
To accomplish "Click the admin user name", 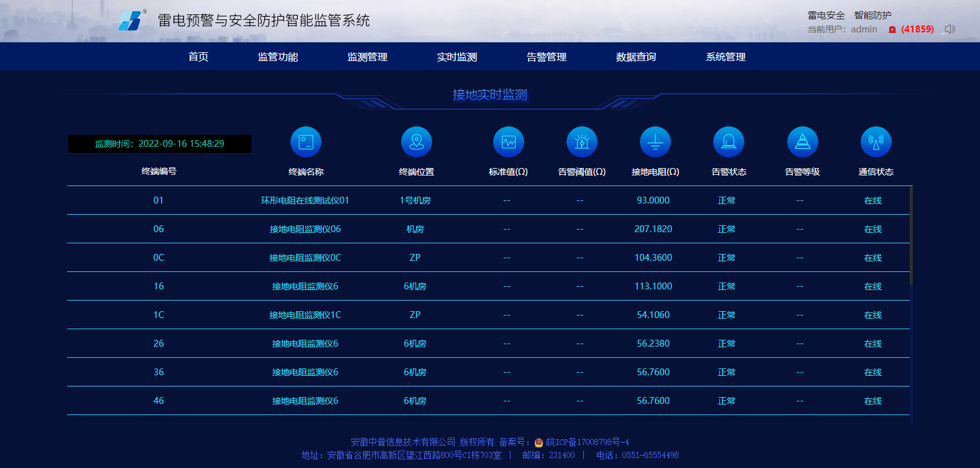I will pyautogui.click(x=864, y=29).
